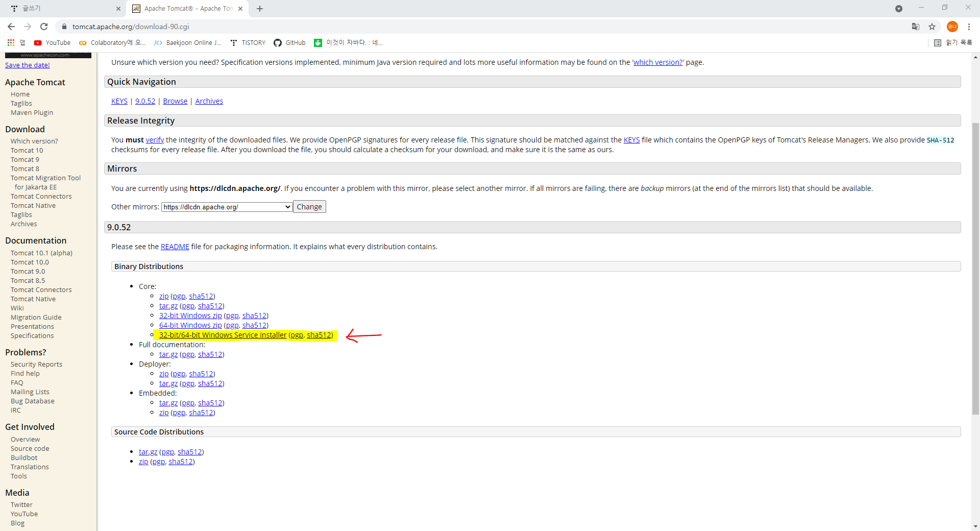Download the 64-bit Windows zip
Viewport: 980px width, 531px height.
(x=190, y=325)
